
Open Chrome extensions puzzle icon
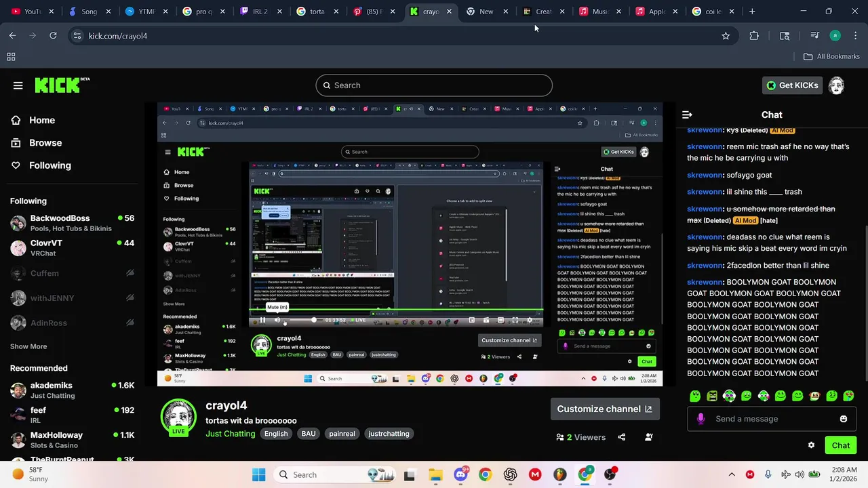point(754,36)
